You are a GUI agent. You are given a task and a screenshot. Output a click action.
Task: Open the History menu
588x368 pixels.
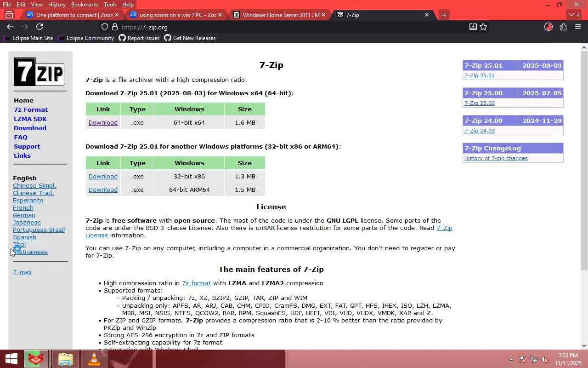coord(57,5)
